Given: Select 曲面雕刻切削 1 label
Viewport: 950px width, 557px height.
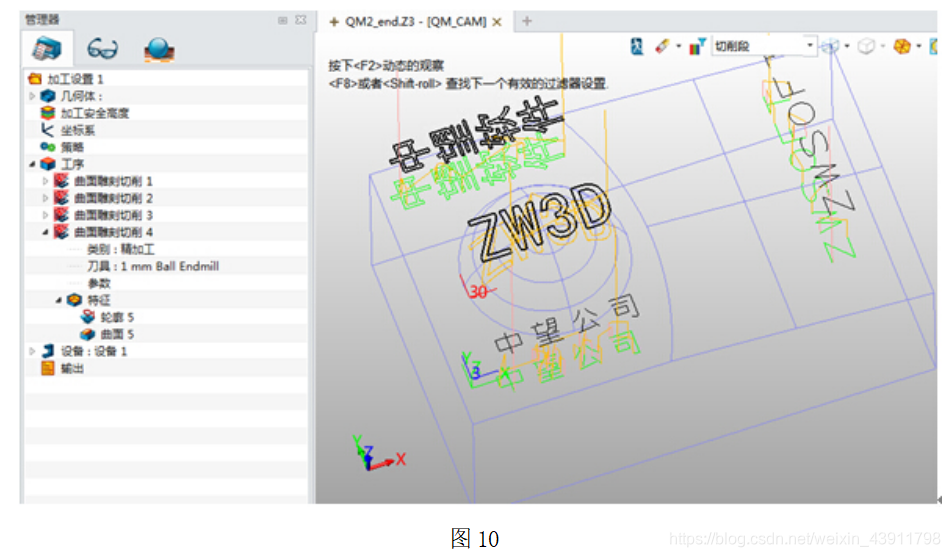Looking at the screenshot, I should (113, 181).
